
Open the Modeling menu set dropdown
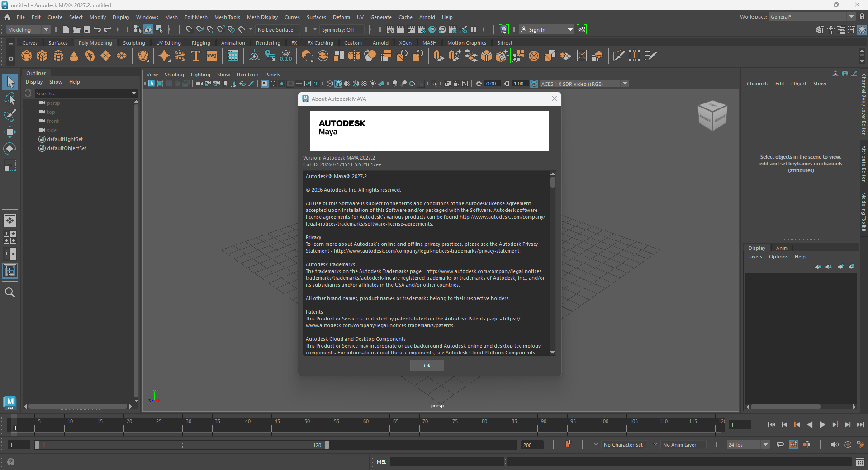click(x=28, y=30)
